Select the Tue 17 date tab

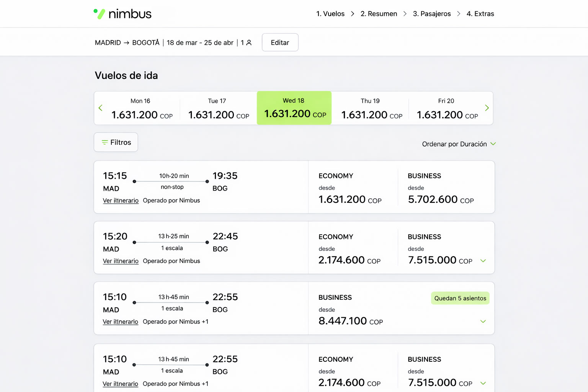[217, 108]
